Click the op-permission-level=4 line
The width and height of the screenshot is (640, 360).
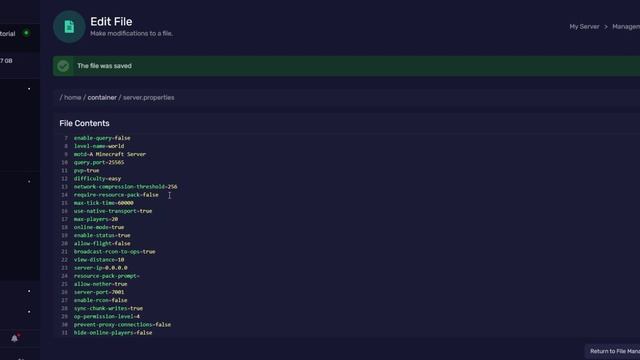[107, 317]
